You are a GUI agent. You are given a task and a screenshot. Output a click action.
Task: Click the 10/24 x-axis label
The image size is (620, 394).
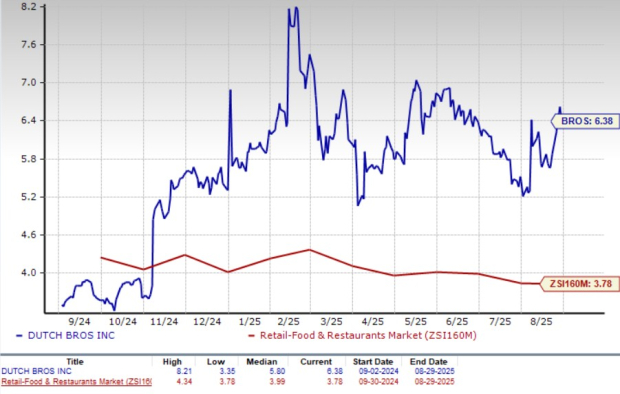click(122, 321)
